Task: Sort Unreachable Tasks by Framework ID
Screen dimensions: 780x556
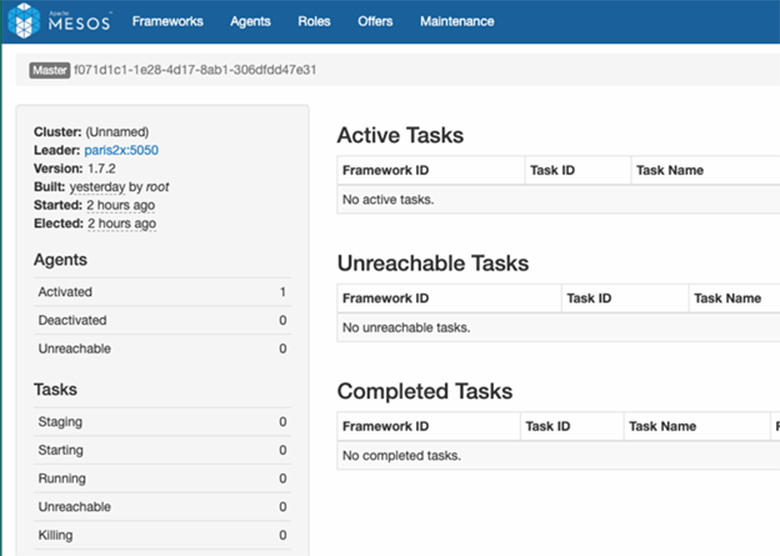Action: click(385, 298)
